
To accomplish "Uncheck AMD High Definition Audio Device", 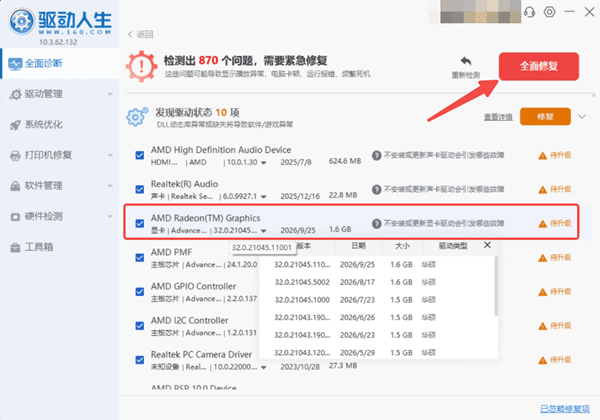I will click(x=140, y=155).
